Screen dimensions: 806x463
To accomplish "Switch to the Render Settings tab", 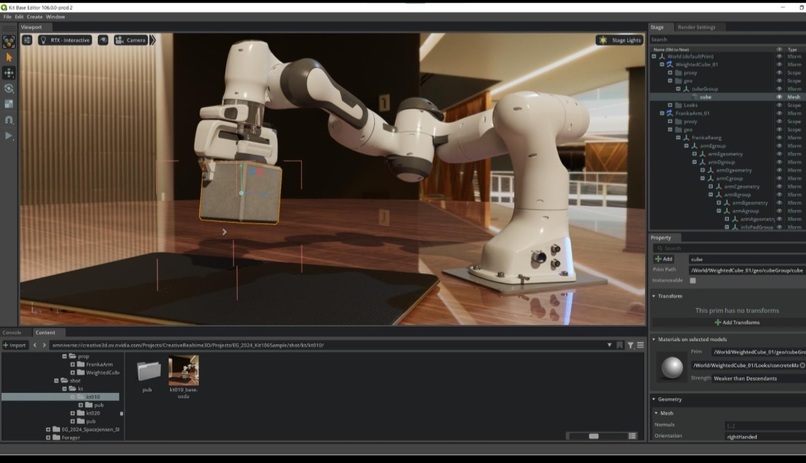I will pyautogui.click(x=696, y=27).
